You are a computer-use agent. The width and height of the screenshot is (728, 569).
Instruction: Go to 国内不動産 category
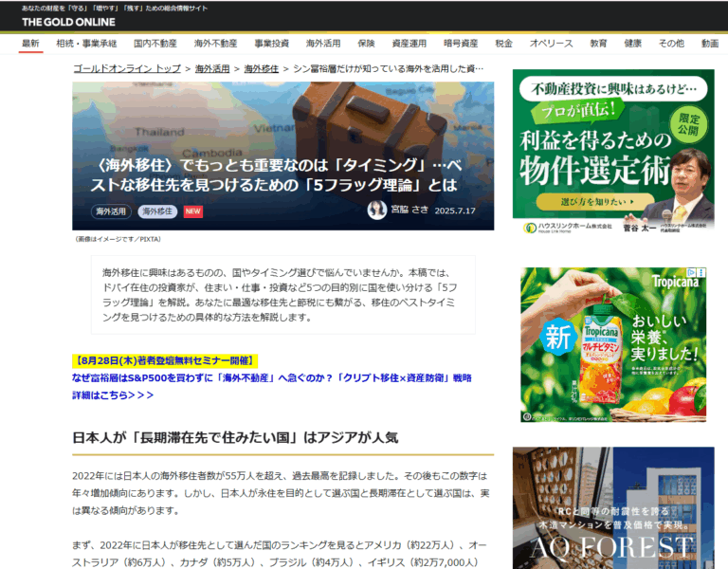pyautogui.click(x=155, y=44)
